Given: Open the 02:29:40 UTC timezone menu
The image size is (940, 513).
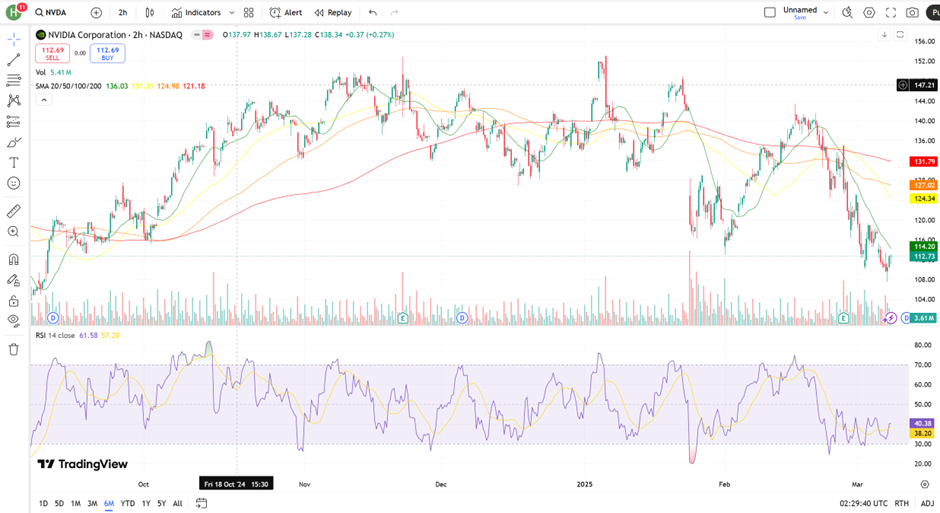Looking at the screenshot, I should coord(864,503).
